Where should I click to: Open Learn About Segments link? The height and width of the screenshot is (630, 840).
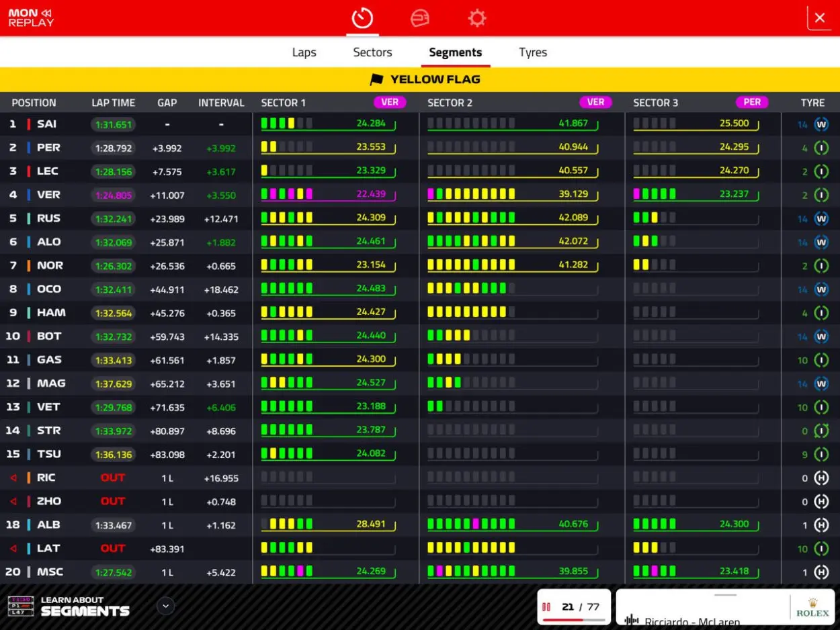(x=69, y=606)
